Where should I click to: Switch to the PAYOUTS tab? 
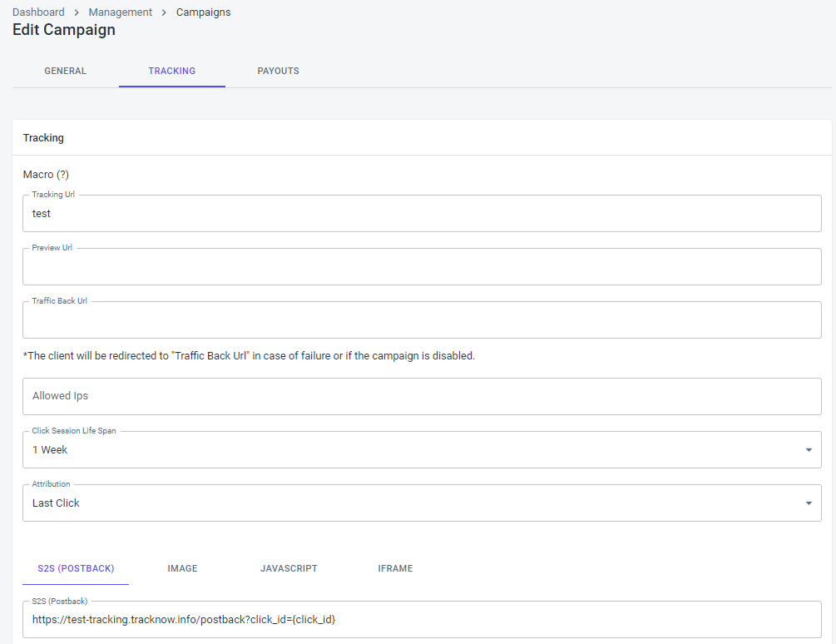[x=278, y=71]
